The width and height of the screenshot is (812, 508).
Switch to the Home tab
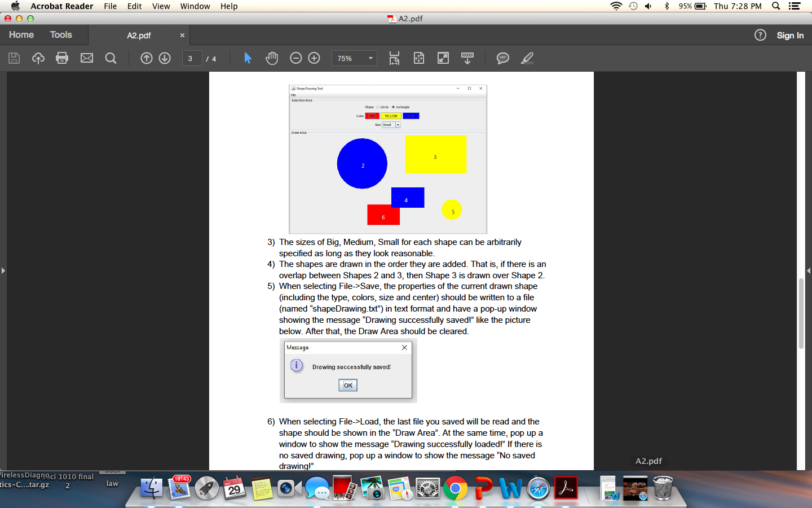(21, 34)
